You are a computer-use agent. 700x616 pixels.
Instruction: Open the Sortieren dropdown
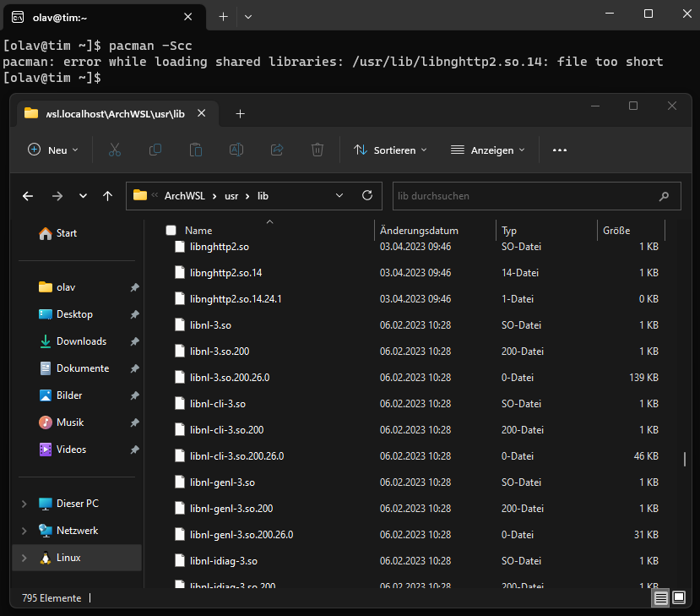coord(390,150)
